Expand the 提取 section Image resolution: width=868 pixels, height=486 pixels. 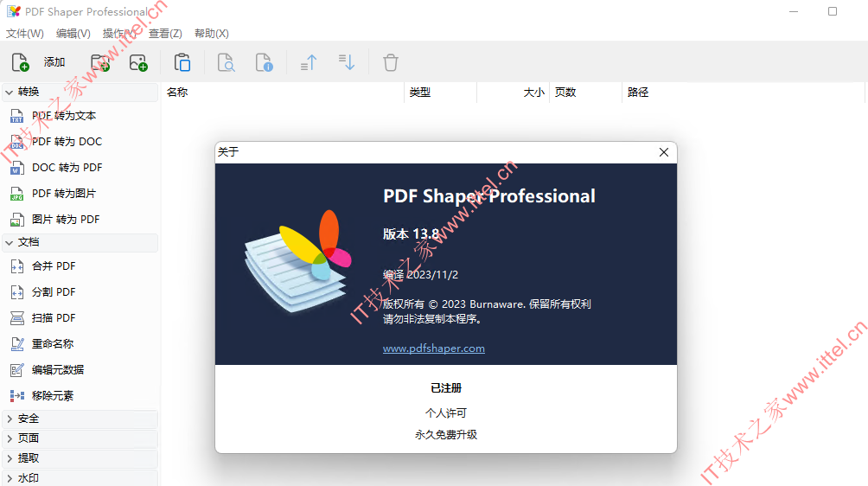[80, 458]
